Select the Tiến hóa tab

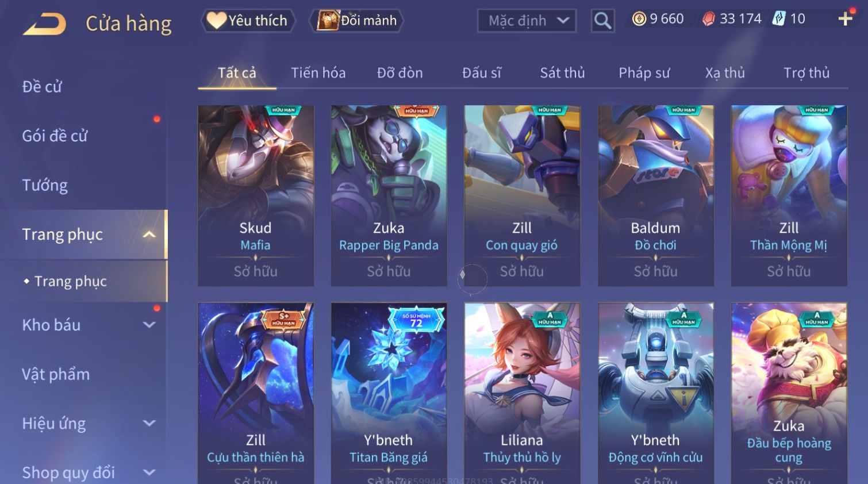click(x=318, y=73)
